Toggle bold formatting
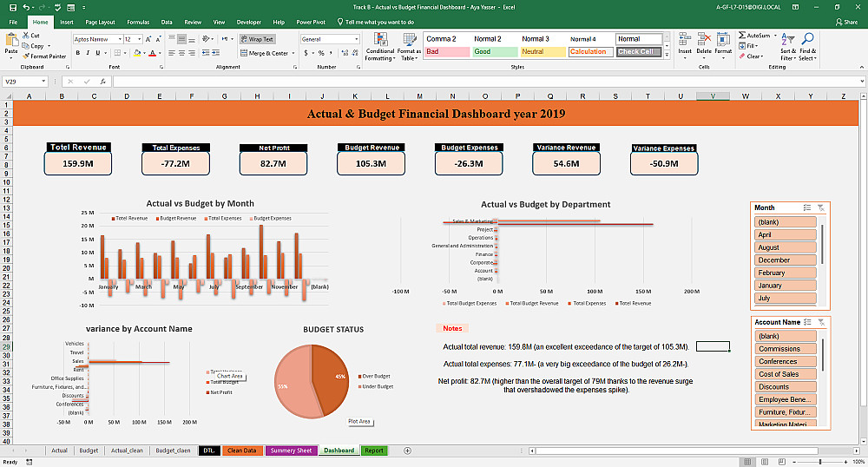This screenshot has height=467, width=868. [78, 53]
